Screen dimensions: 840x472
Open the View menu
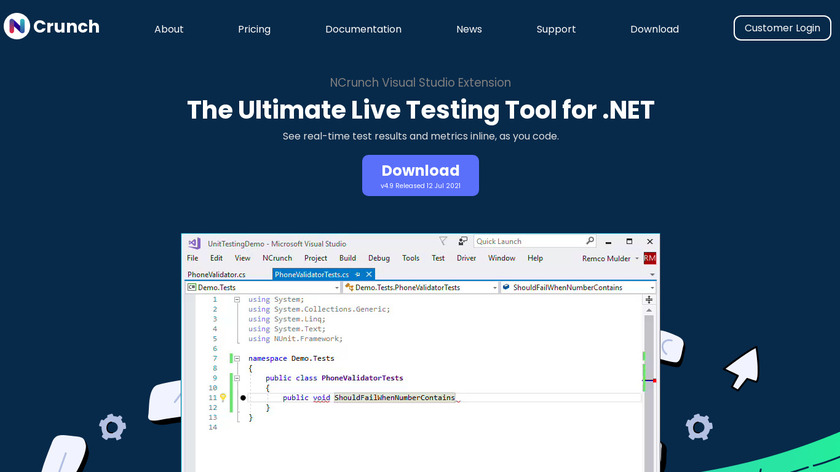pos(242,258)
